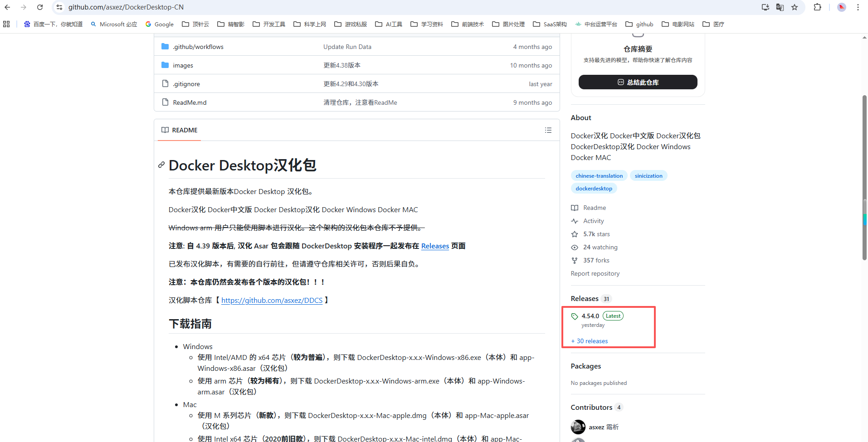Open the 更新4.38版本 commit message
The image size is (868, 442).
pyautogui.click(x=342, y=65)
